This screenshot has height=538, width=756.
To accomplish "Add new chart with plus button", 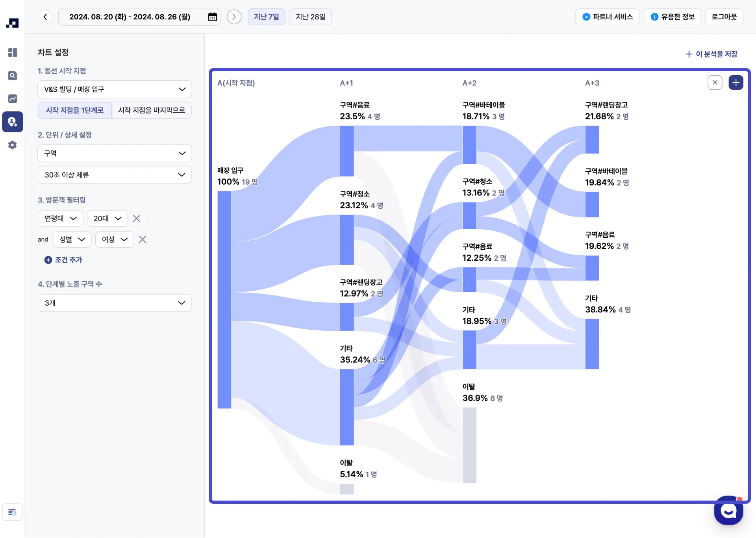I will (736, 83).
